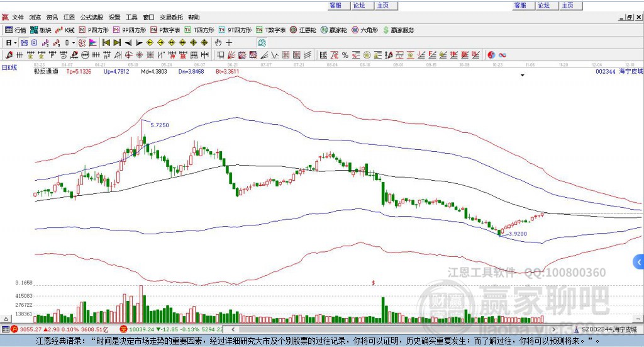
Task: Open the P数字表 number table
Action: [165, 30]
